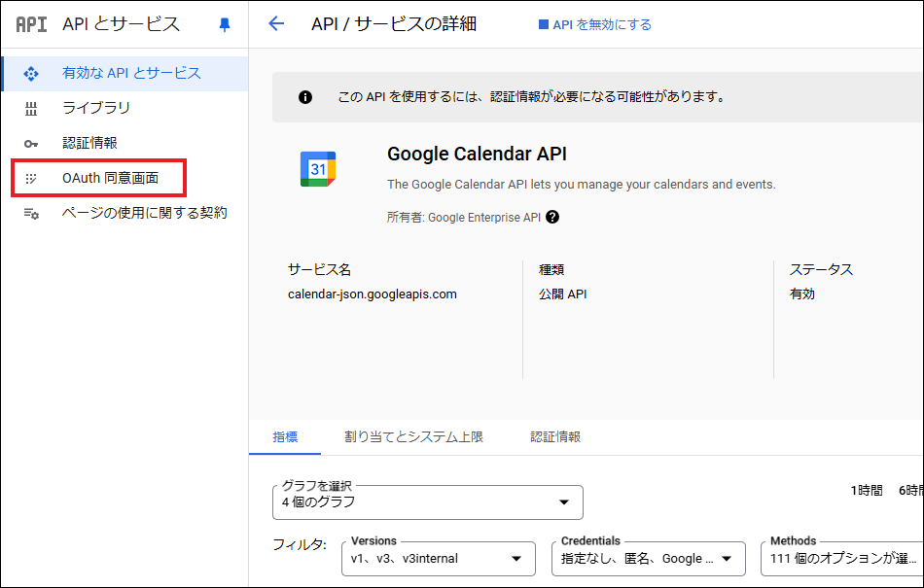924x588 pixels.
Task: Click the pin icon beside API とサービス
Action: [x=225, y=25]
